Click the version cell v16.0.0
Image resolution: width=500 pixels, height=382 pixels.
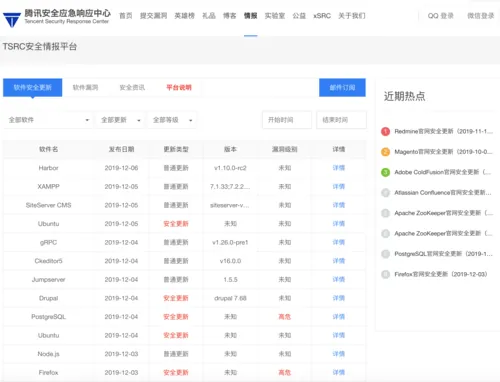(x=230, y=261)
